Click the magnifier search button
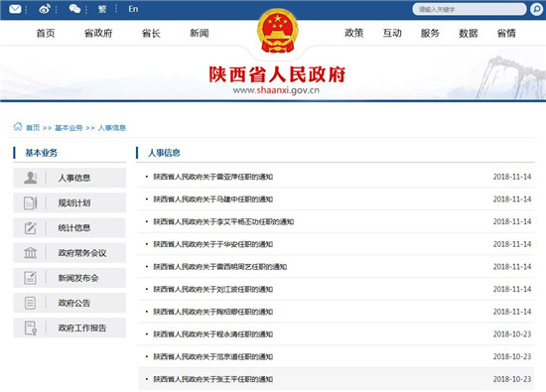 (x=536, y=9)
